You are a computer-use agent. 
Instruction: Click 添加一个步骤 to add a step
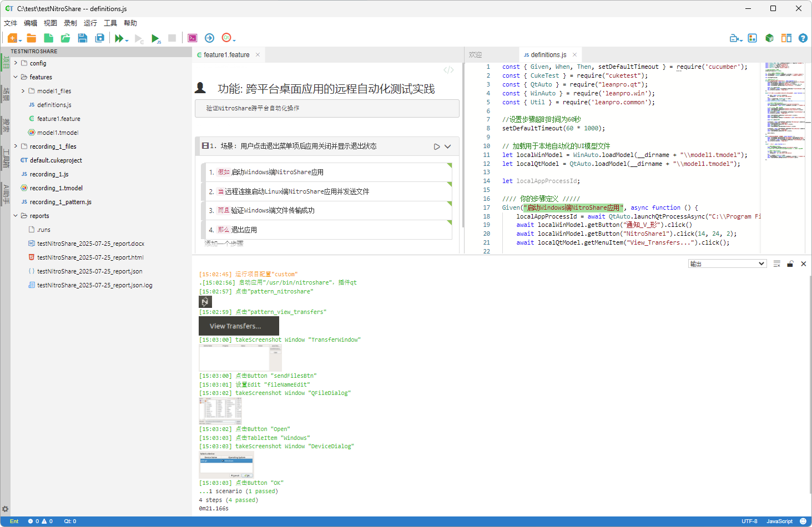[224, 244]
